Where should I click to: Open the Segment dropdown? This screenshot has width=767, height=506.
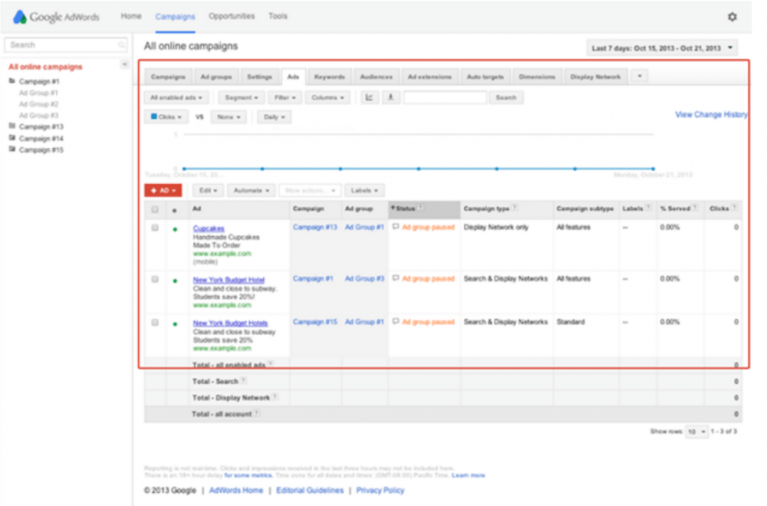[x=241, y=97]
